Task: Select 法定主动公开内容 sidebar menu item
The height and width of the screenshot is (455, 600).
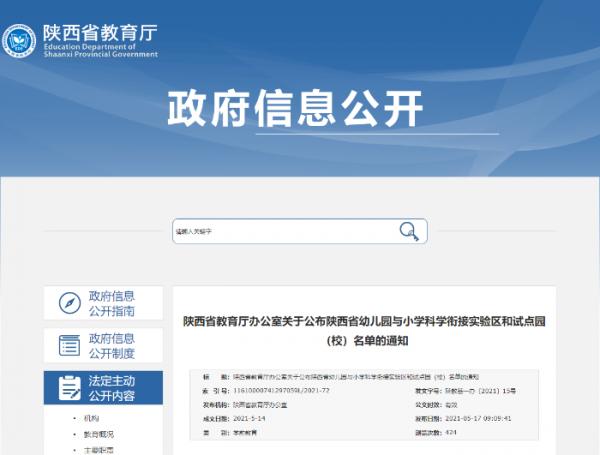Action: [103, 388]
